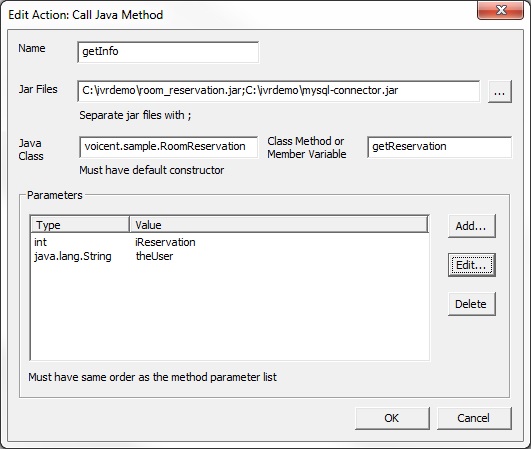Screen dimensions: 531x449
Task: Click the Add... parameter button
Action: coord(472,226)
